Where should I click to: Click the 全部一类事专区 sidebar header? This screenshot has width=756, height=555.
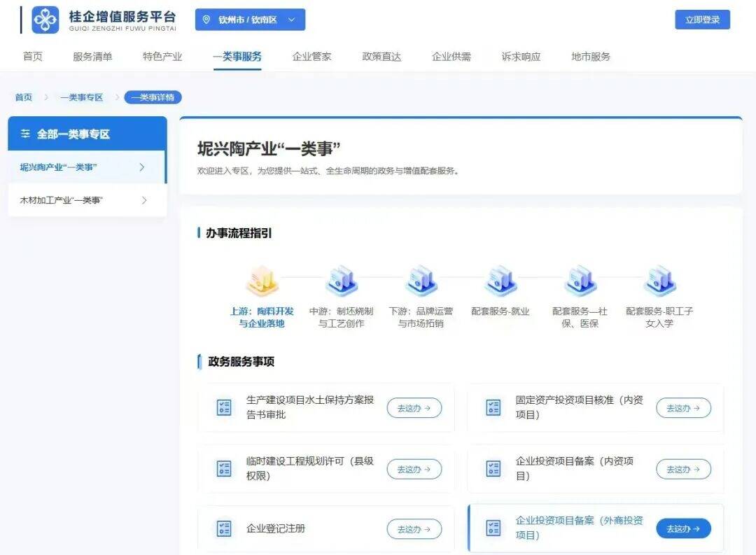[x=87, y=134]
